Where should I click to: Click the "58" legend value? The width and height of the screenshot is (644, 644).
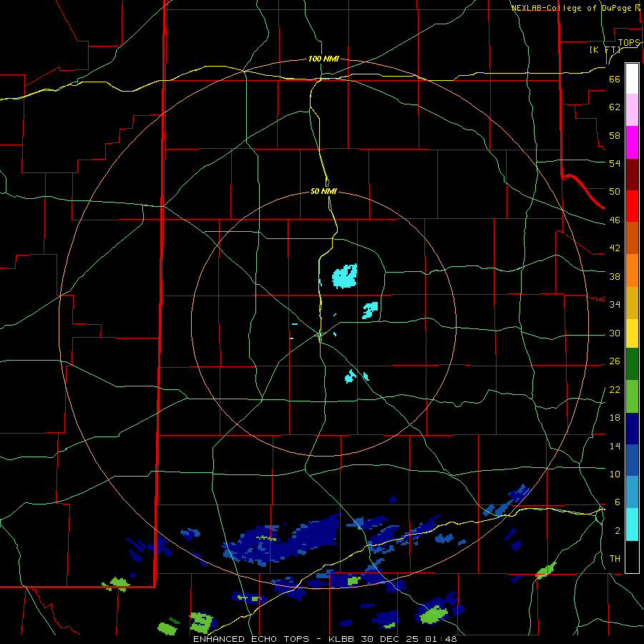pos(615,135)
